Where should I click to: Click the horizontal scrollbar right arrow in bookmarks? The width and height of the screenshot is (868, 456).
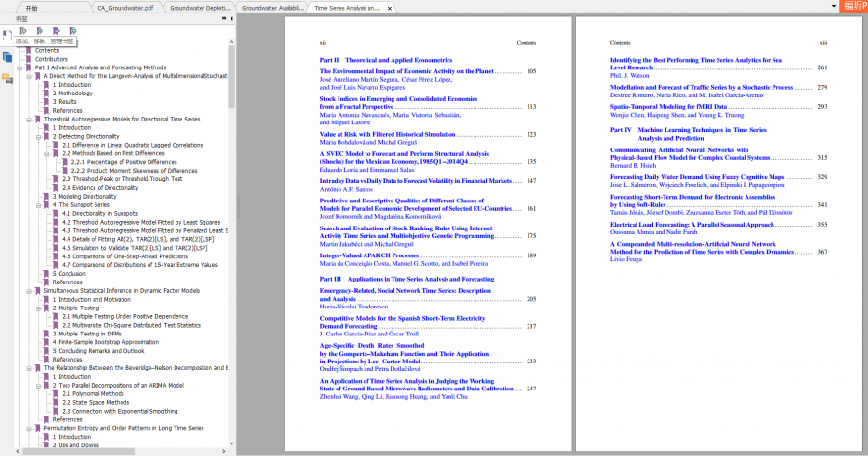(224, 451)
